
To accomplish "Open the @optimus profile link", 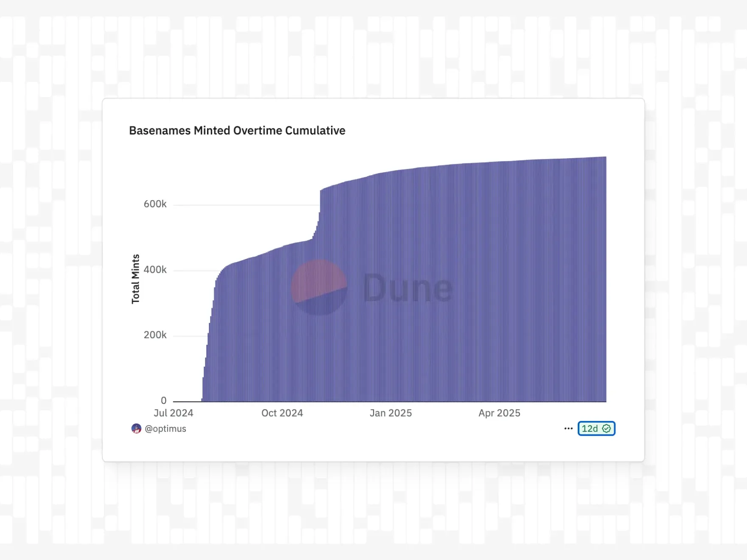I will click(x=165, y=428).
